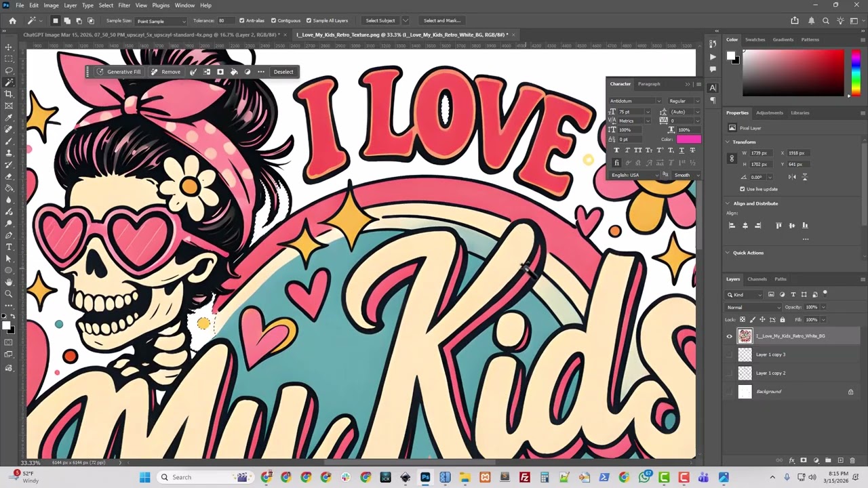Show the Layer 1 copy 3 layer
This screenshot has width=868, height=488.
[730, 354]
